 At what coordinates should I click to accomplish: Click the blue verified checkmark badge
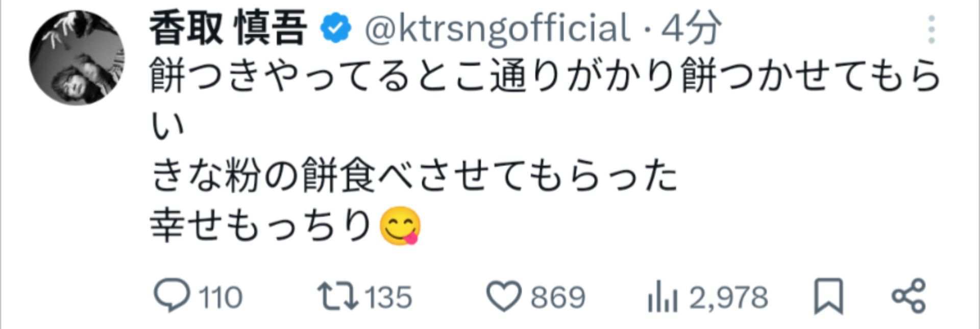[334, 28]
